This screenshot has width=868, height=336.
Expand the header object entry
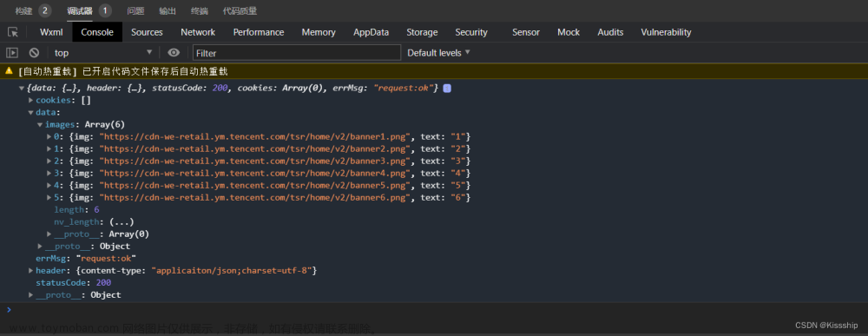(x=31, y=271)
